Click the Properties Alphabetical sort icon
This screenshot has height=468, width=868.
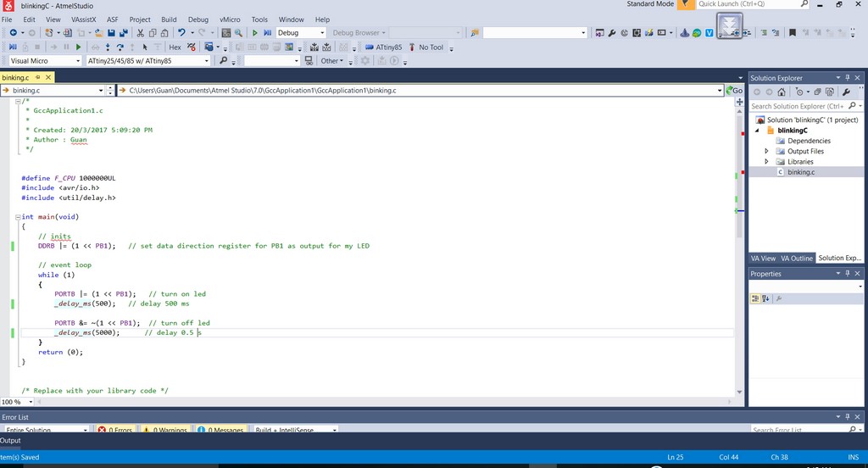(x=765, y=298)
